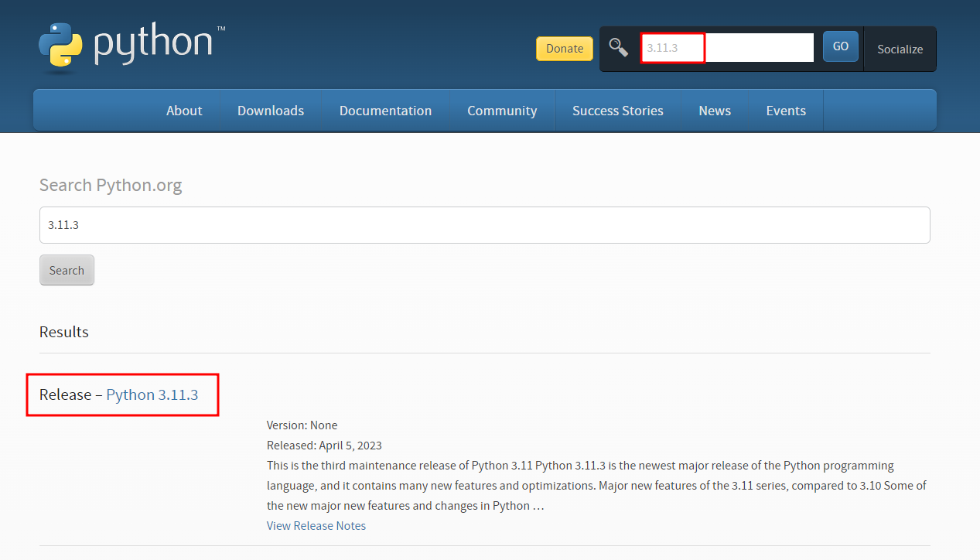Click the GO search button

(841, 46)
